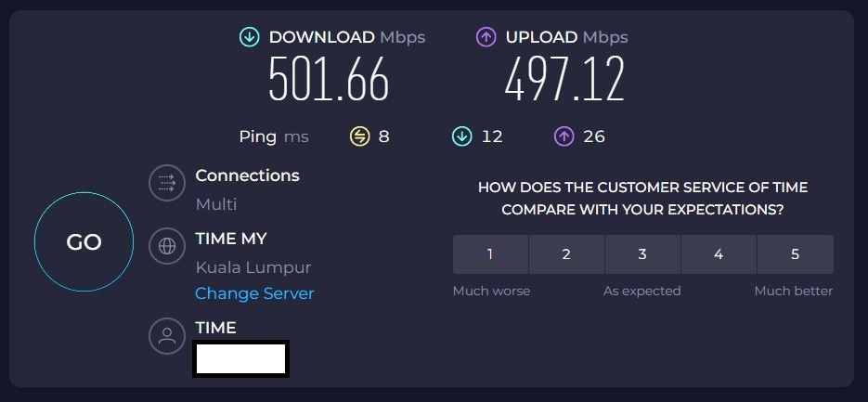Click the download arrow icon beside DOWNLOAD
This screenshot has width=868, height=402.
pyautogui.click(x=249, y=38)
